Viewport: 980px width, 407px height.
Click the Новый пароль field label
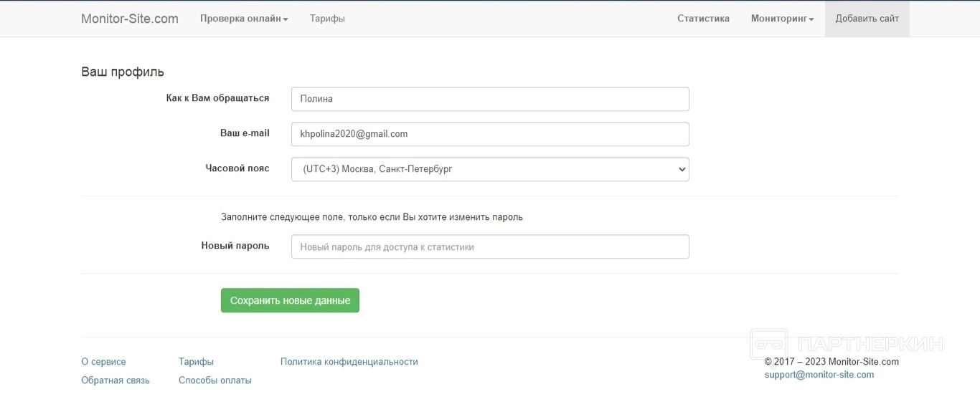[x=235, y=246]
